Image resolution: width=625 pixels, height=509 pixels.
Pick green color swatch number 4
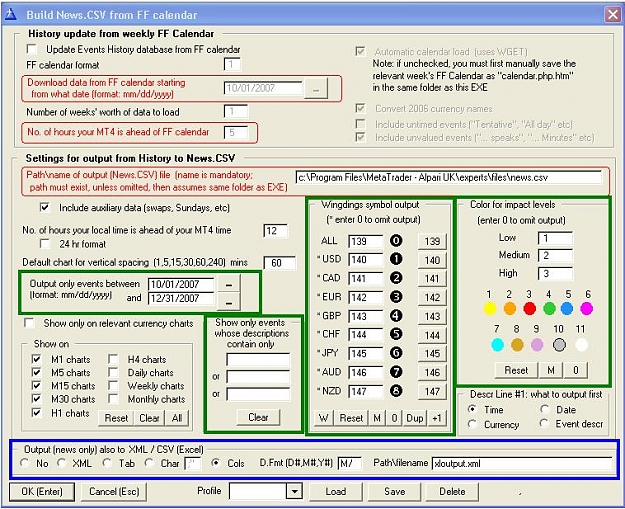coord(549,308)
